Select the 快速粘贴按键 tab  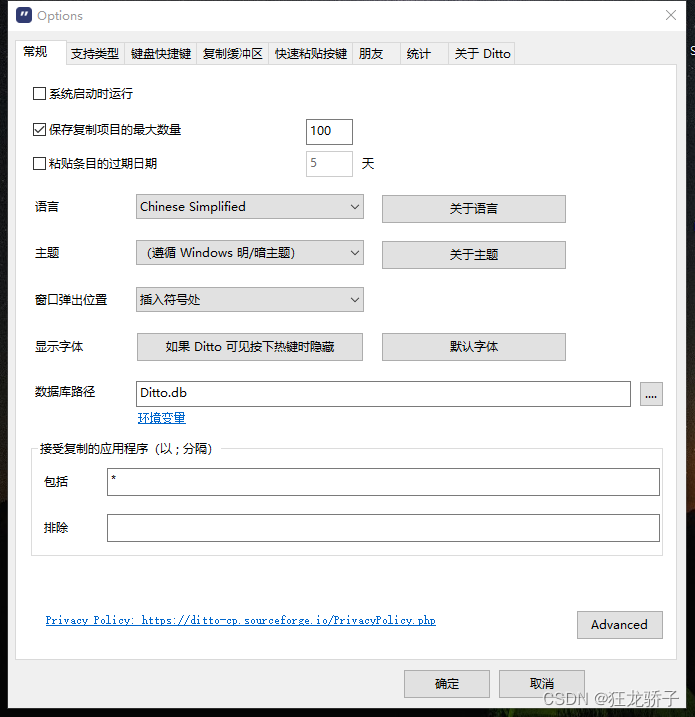(x=310, y=54)
